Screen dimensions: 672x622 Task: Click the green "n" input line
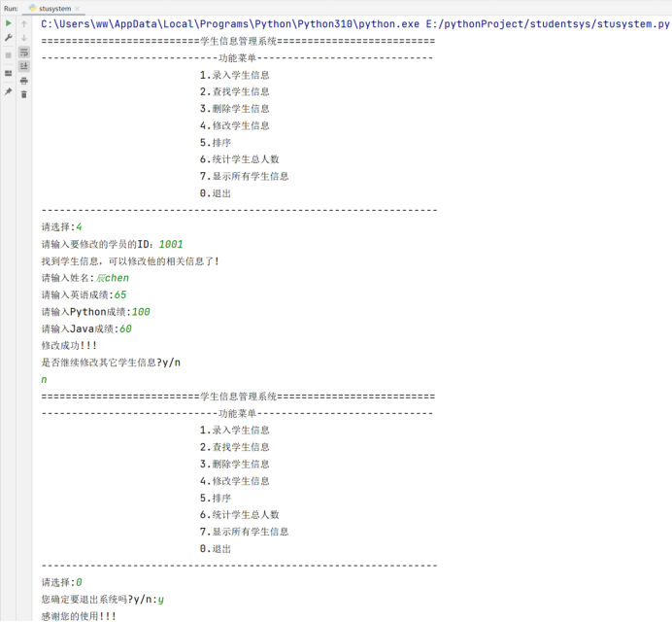click(x=44, y=380)
